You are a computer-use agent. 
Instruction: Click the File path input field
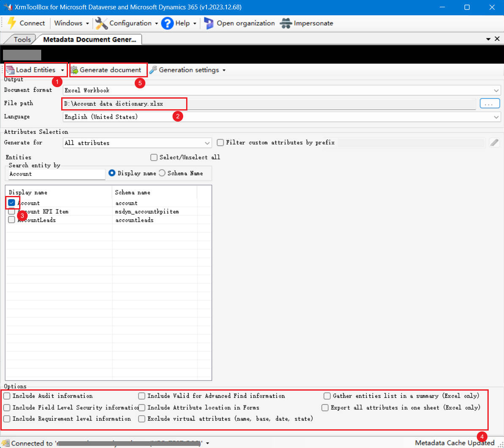(269, 104)
